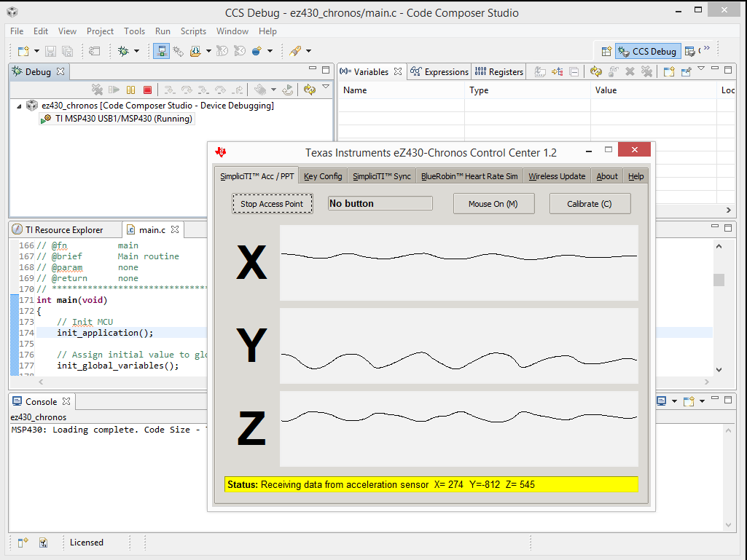
Task: Open the Run menu
Action: (163, 31)
